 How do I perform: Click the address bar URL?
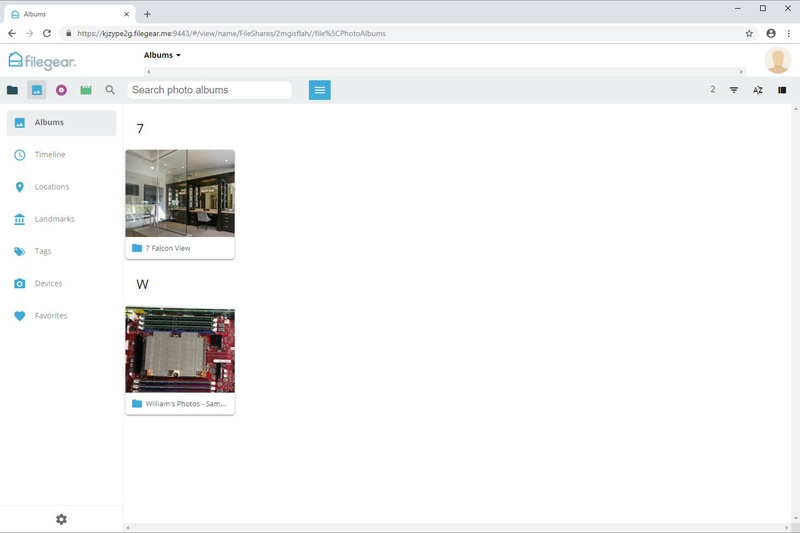point(231,33)
